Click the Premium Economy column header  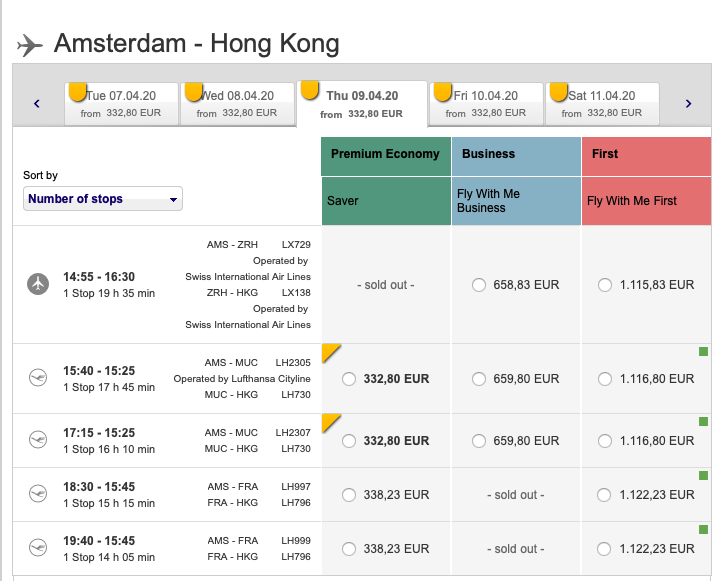tap(386, 154)
